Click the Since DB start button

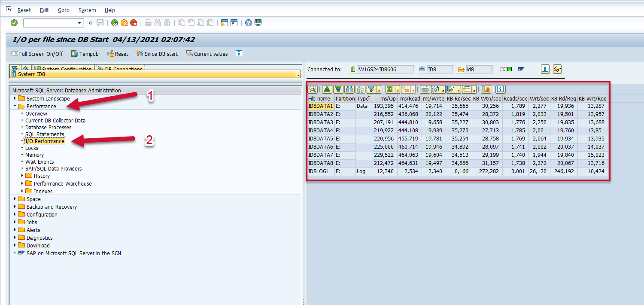(x=157, y=54)
